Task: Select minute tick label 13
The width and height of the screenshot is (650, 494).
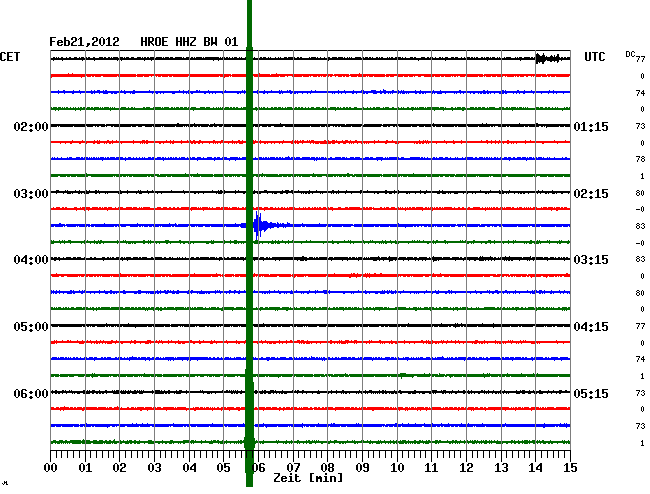Action: 501,468
